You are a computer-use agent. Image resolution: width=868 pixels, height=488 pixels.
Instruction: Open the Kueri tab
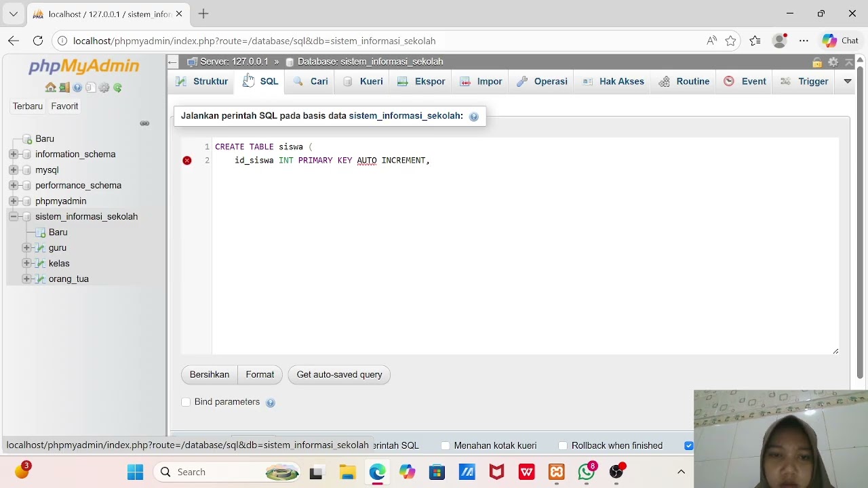pos(363,81)
